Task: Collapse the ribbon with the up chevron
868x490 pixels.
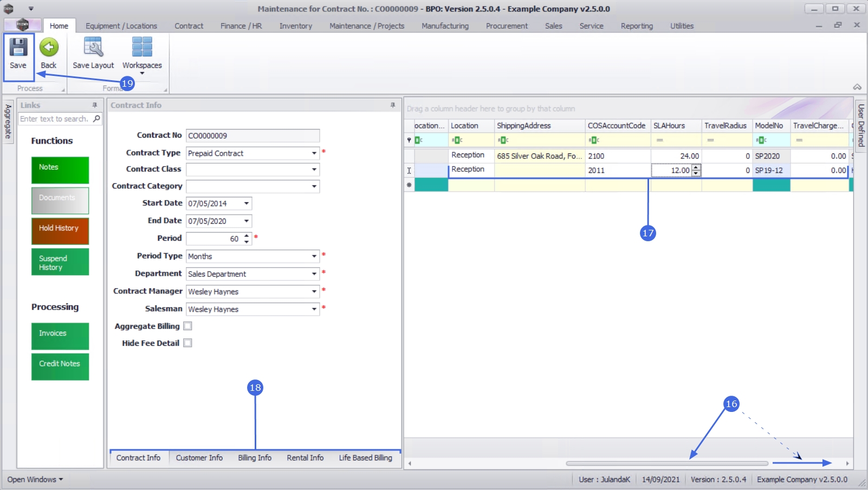Action: [x=857, y=87]
